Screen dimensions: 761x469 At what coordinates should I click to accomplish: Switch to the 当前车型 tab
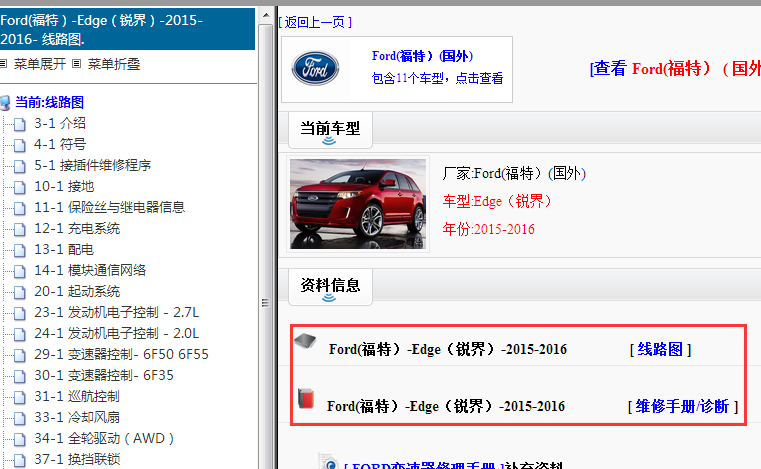330,130
